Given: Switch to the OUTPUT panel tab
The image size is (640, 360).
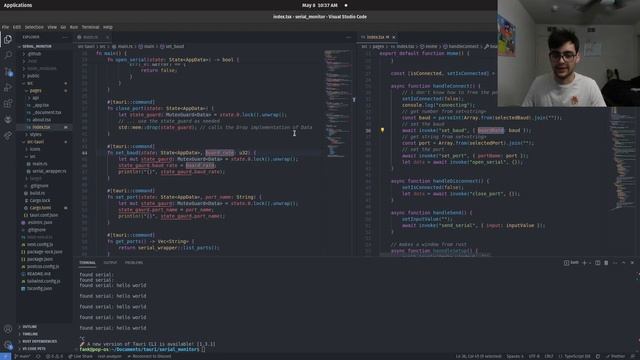Looking at the screenshot, I should point(110,263).
